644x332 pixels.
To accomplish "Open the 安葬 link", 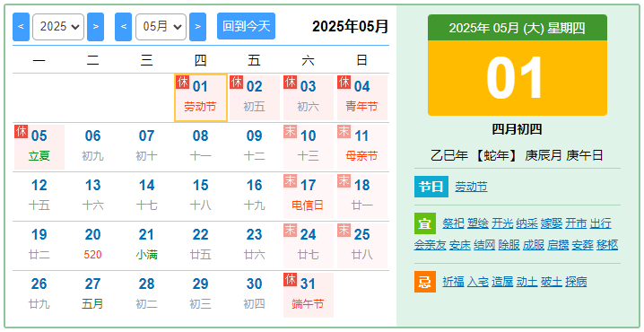I will pyautogui.click(x=582, y=245).
